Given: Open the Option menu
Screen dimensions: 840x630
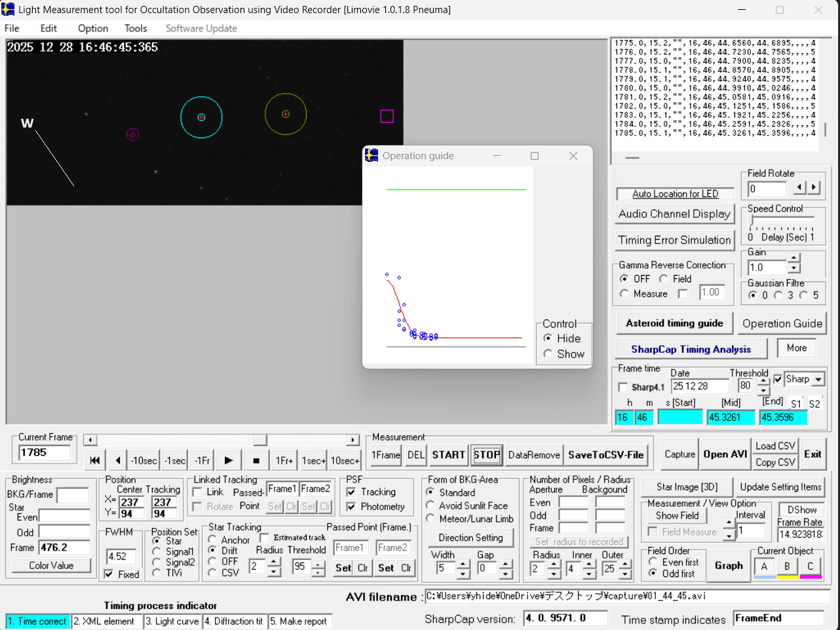Looking at the screenshot, I should (x=92, y=28).
